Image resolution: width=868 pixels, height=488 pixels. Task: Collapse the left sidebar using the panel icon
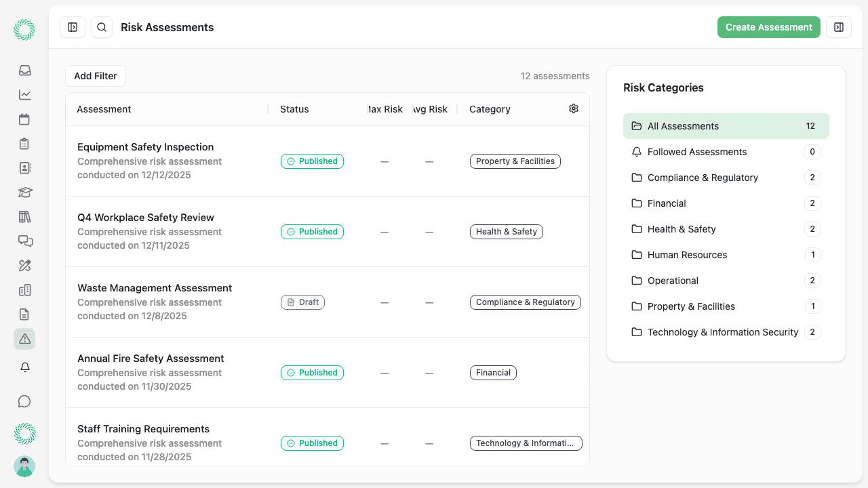tap(73, 27)
